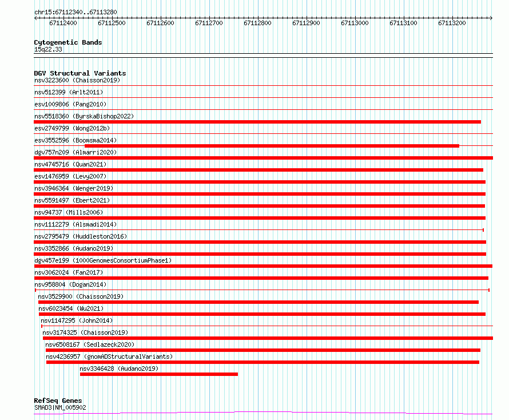Click the nsv3223600 (Chaisson2019) variant label
This screenshot has height=420, width=509.
(77, 80)
